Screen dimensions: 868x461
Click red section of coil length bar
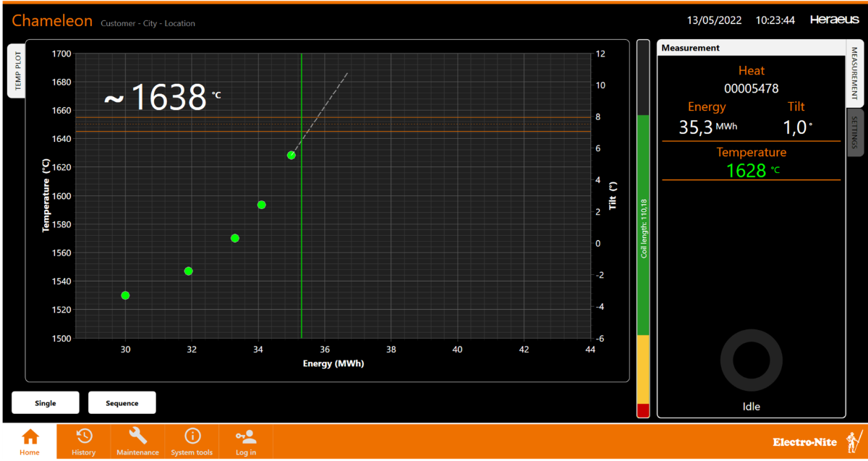tap(643, 410)
